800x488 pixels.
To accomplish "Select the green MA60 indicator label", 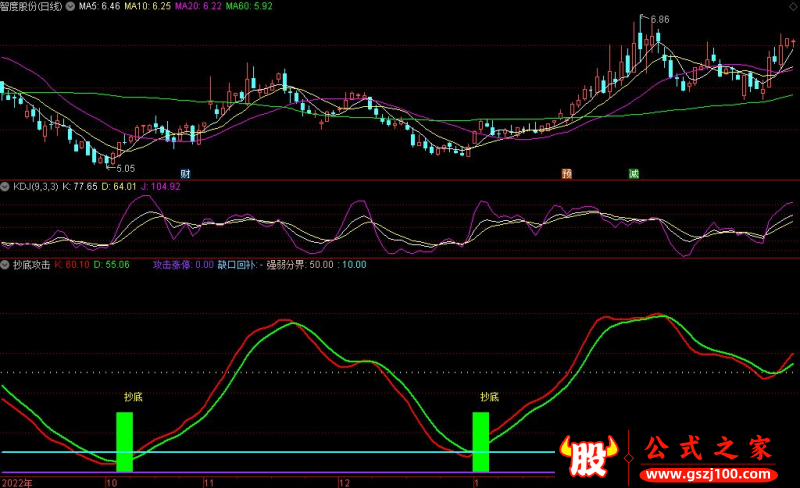I will coord(249,6).
